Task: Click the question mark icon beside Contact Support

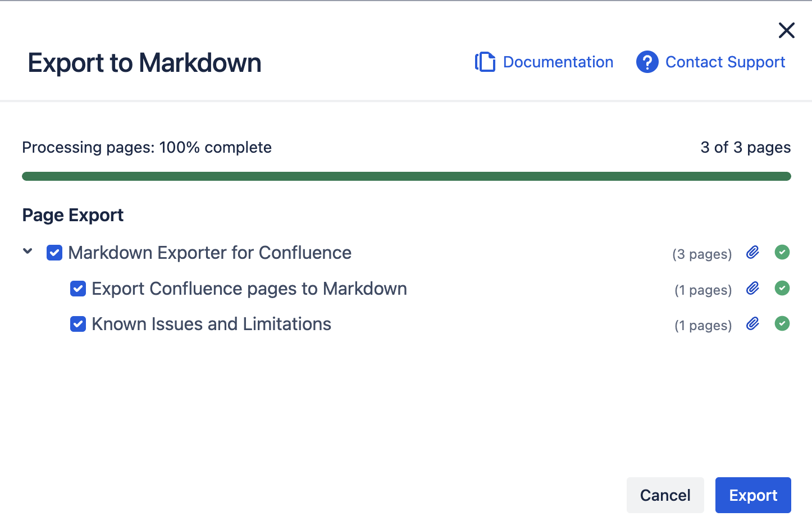Action: click(647, 62)
